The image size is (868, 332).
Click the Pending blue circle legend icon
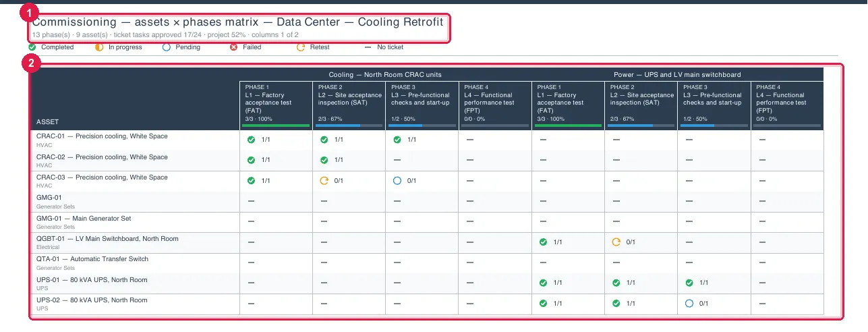[167, 47]
